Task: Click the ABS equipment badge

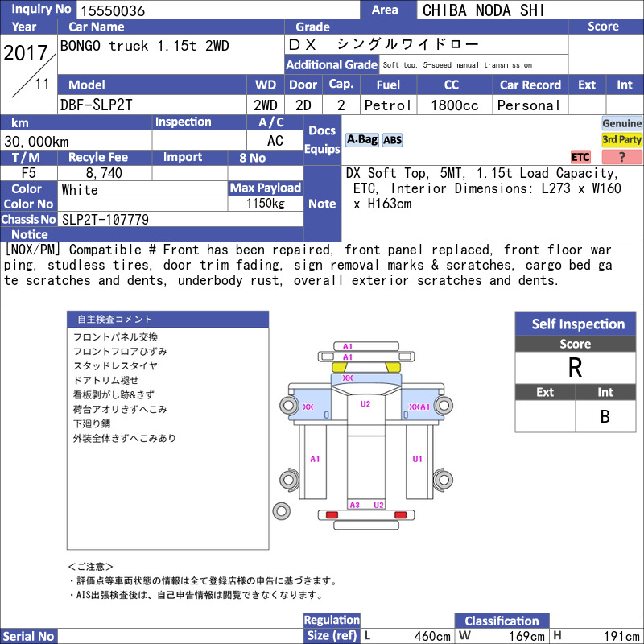Action: click(x=392, y=140)
